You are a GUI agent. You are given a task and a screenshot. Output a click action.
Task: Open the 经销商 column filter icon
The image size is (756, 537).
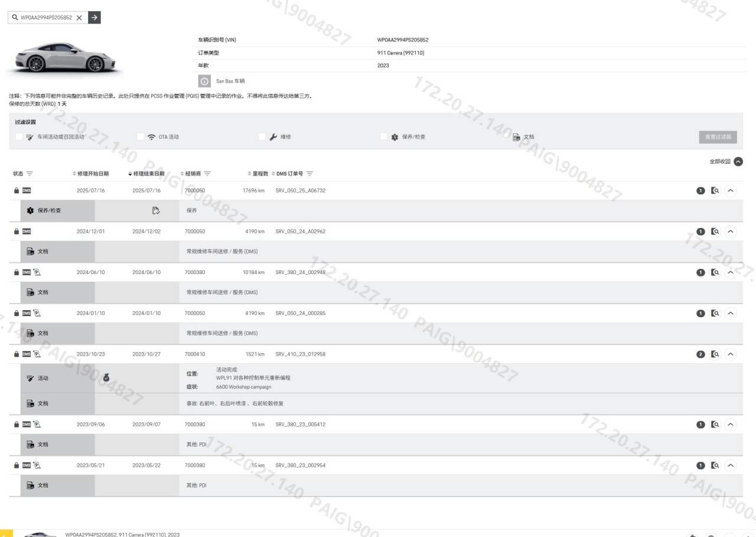pos(208,174)
